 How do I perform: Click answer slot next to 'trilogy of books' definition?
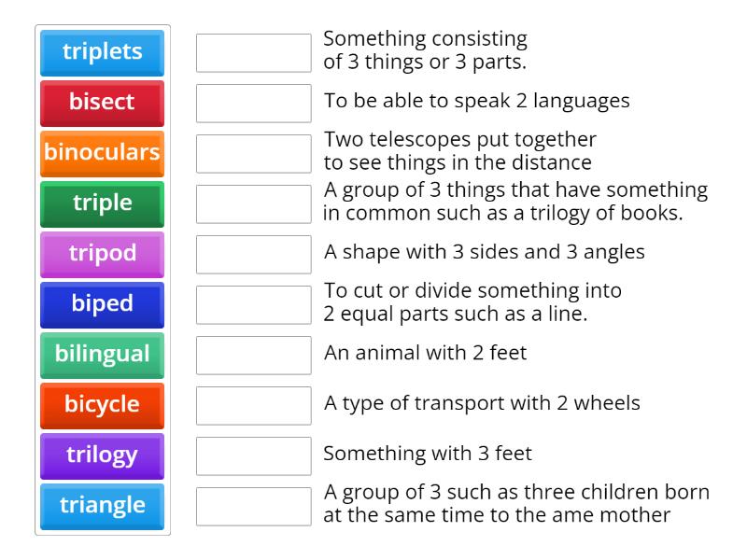pos(254,204)
